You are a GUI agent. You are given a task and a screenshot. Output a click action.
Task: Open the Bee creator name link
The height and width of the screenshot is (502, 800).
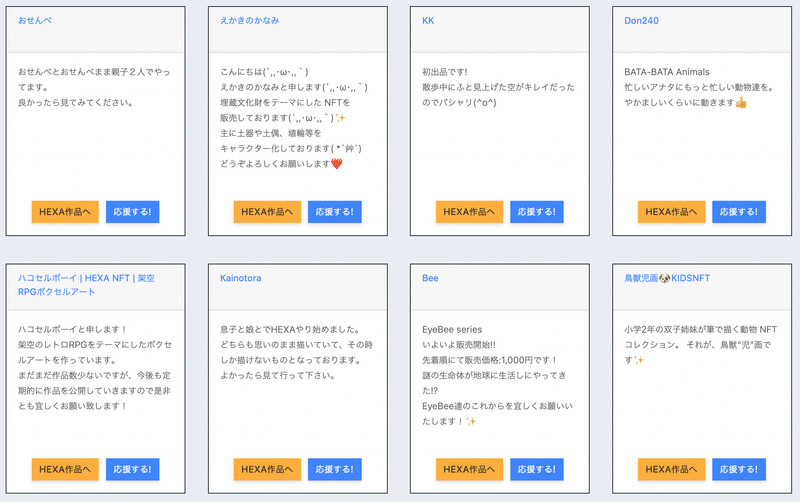click(430, 278)
